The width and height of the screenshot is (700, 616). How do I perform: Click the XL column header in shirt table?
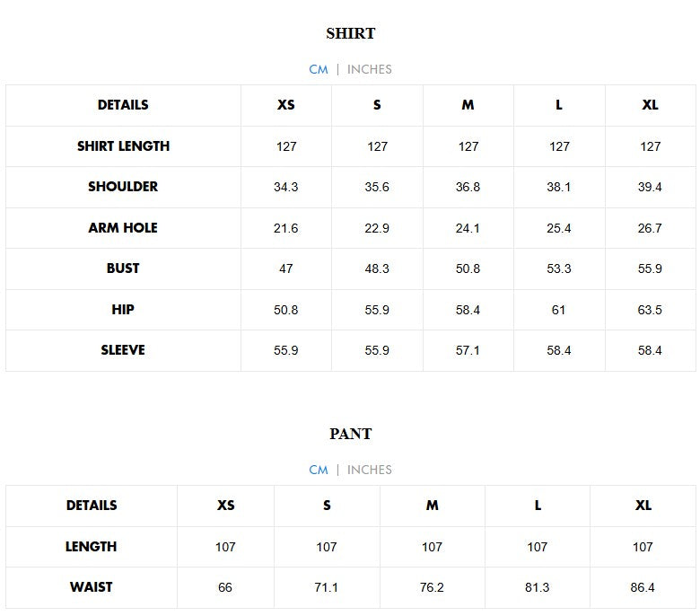pos(651,105)
